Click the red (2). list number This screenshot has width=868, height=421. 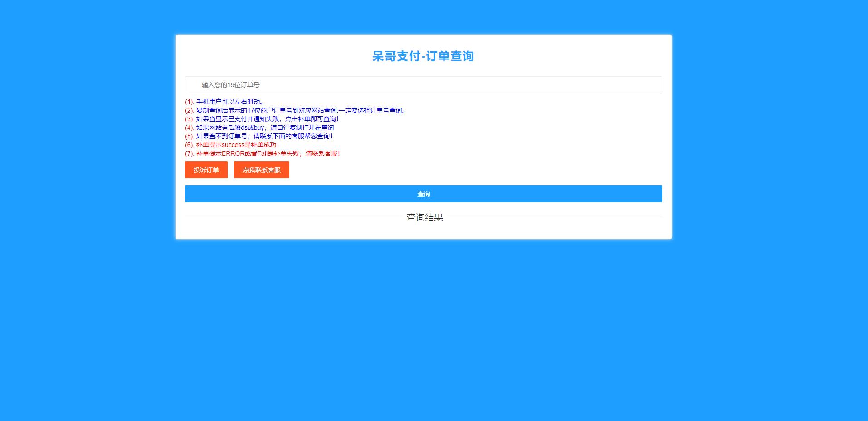(190, 111)
